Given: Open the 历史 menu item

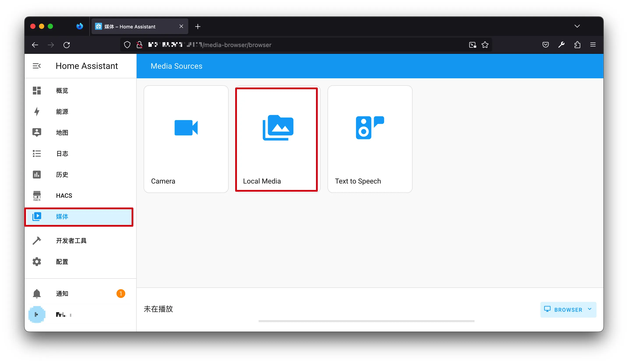Looking at the screenshot, I should (x=80, y=175).
